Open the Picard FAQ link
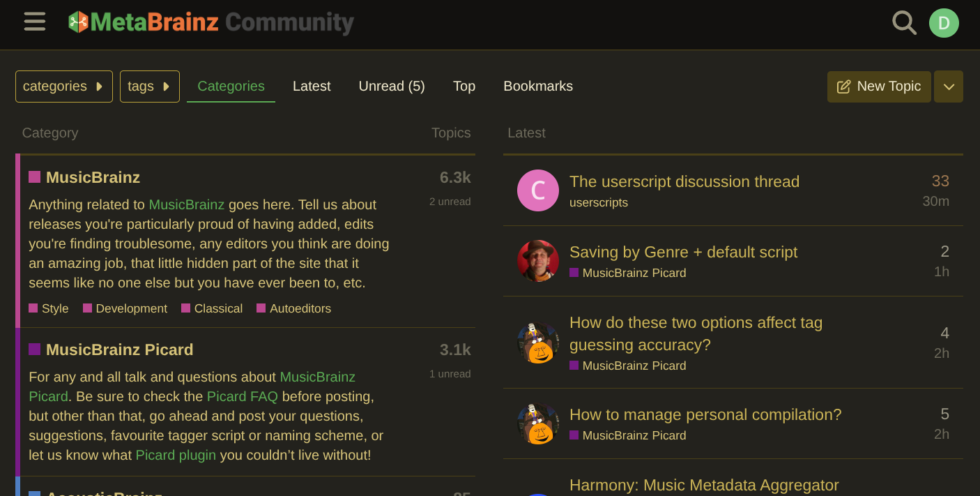Screen dimensions: 980x496 click(x=243, y=396)
